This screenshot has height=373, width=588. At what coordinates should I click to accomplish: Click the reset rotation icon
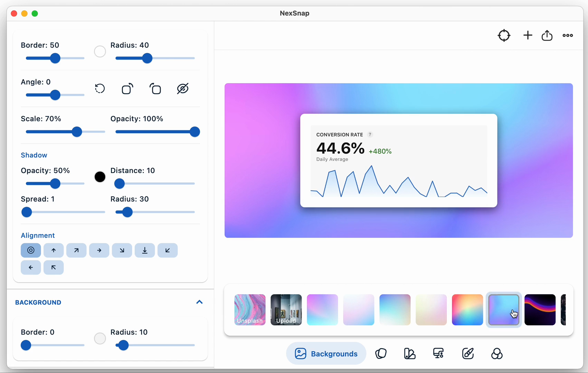click(100, 89)
